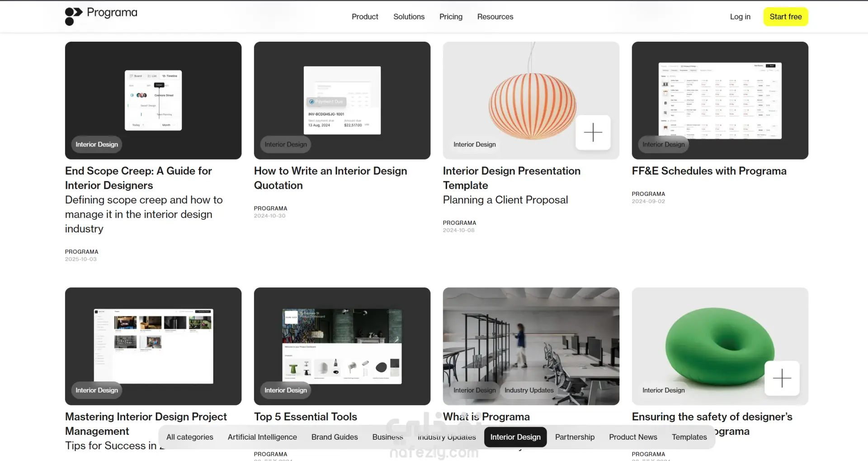868x461 pixels.
Task: Click Interior Design tag on Project Management card
Action: [x=97, y=390]
